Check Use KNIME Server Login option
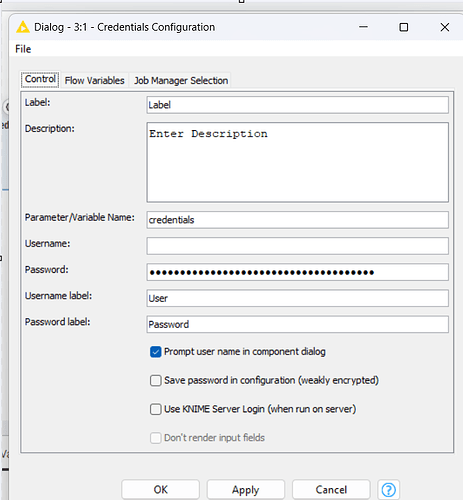 coord(156,409)
